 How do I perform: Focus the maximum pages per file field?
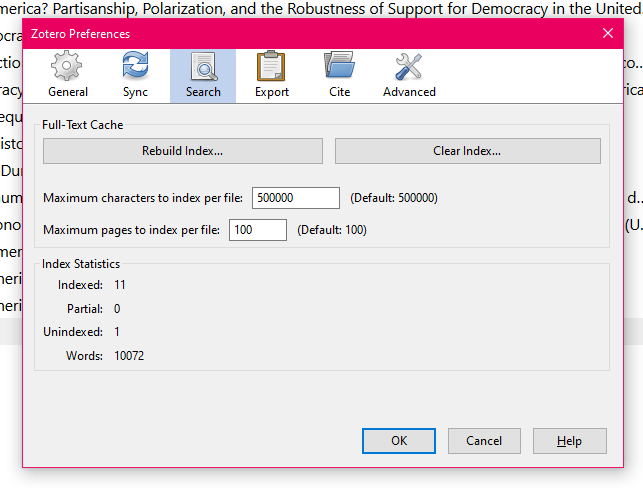pyautogui.click(x=258, y=230)
